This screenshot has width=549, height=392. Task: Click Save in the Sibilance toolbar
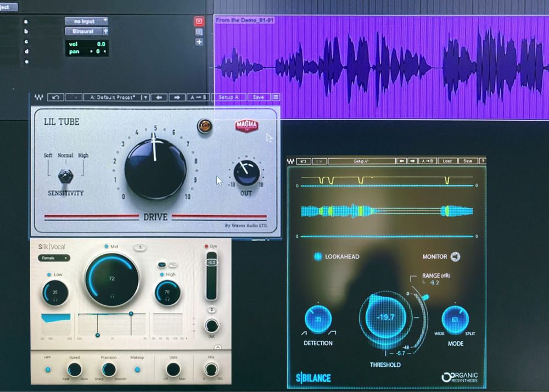pyautogui.click(x=468, y=161)
